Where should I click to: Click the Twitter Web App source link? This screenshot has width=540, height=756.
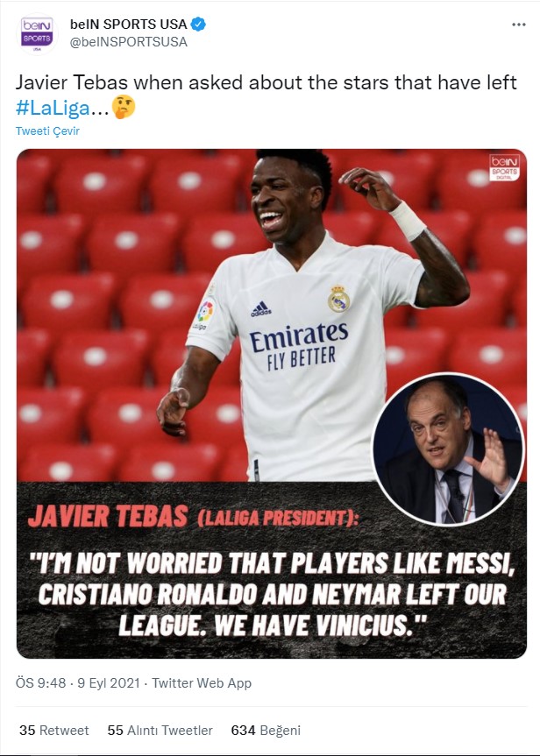(x=202, y=683)
